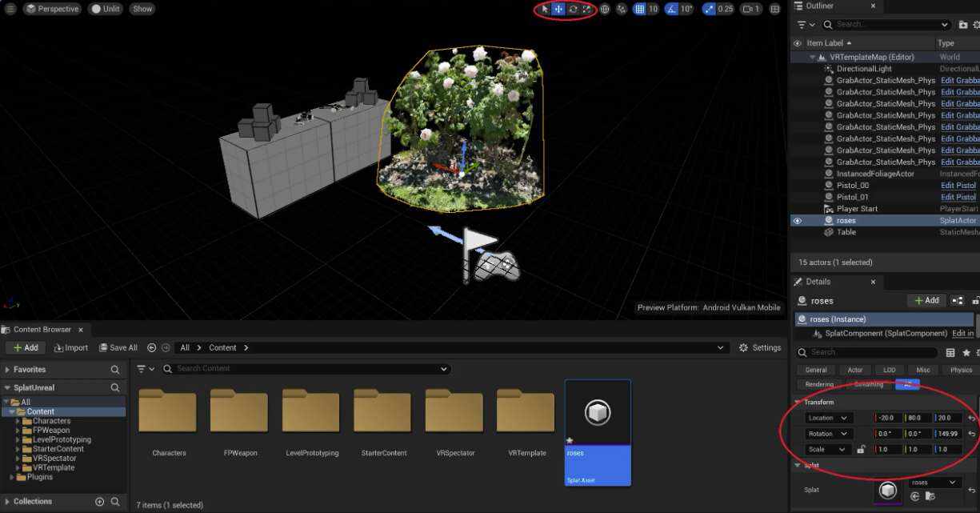Click Save All in Content Browser

(118, 348)
